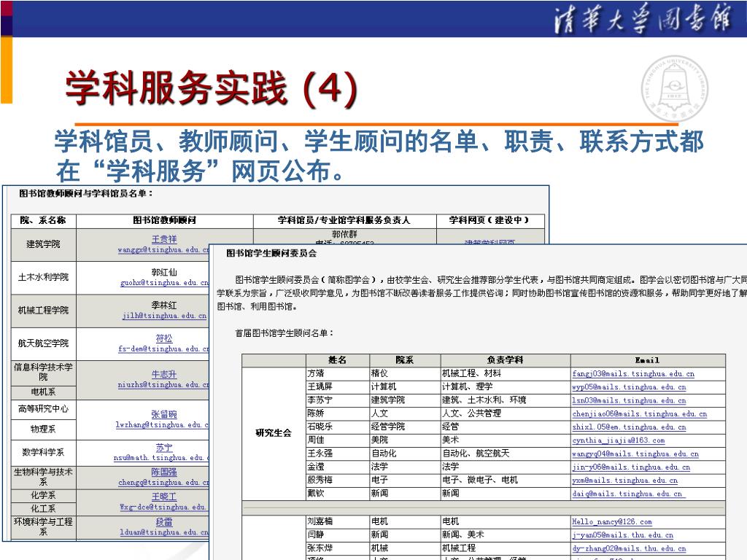Image resolution: width=747 pixels, height=560 pixels.
Task: Click the 图书馆学生顾问委员会 heading
Action: coord(271,253)
